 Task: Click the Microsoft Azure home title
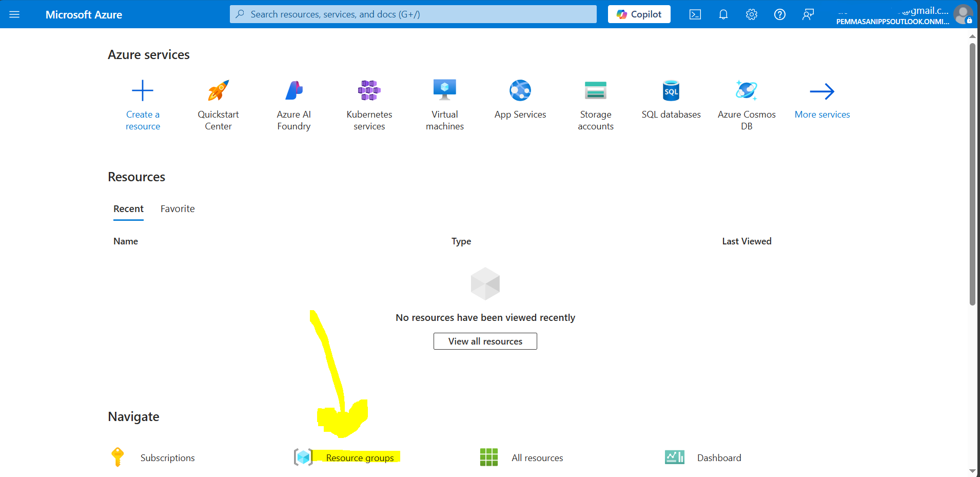pyautogui.click(x=84, y=14)
